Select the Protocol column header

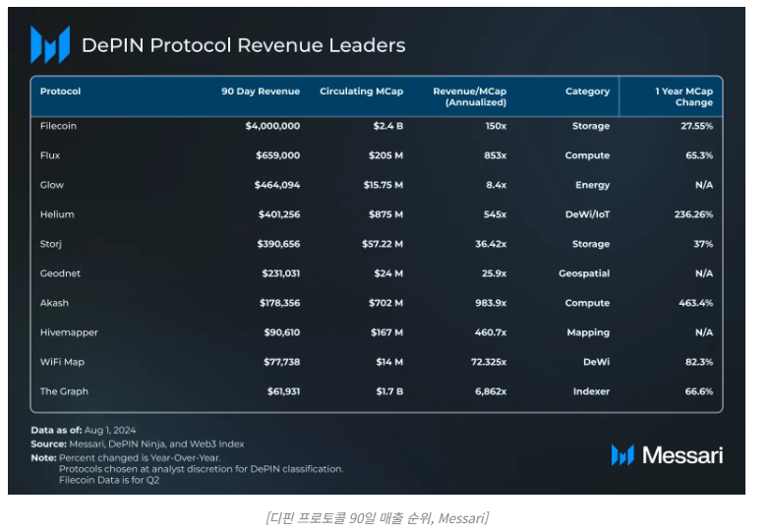pos(60,91)
